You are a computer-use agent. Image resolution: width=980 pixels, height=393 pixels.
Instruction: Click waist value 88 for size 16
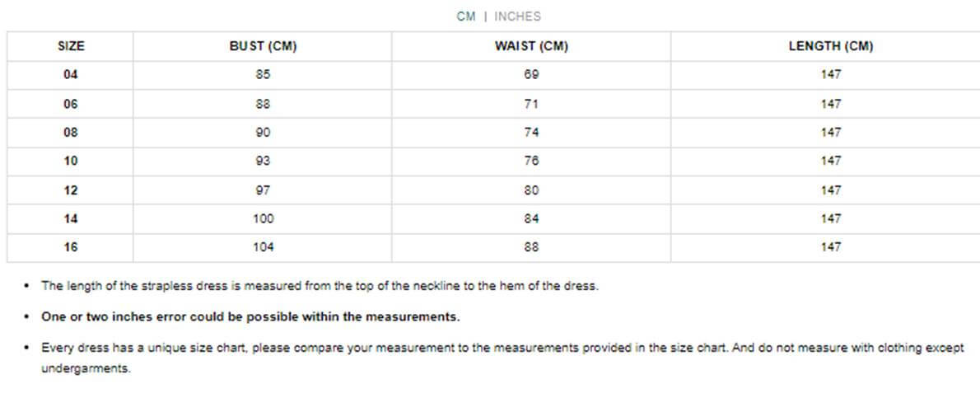point(531,247)
